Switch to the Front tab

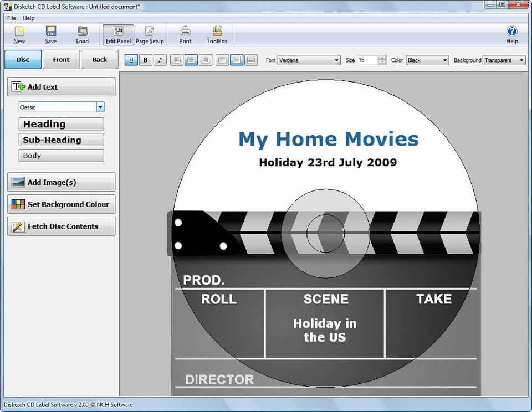(x=61, y=59)
